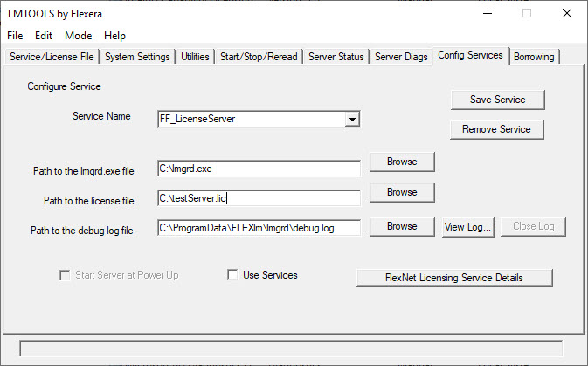
Task: Click the disabled maximize button in the title bar
Action: 527,13
